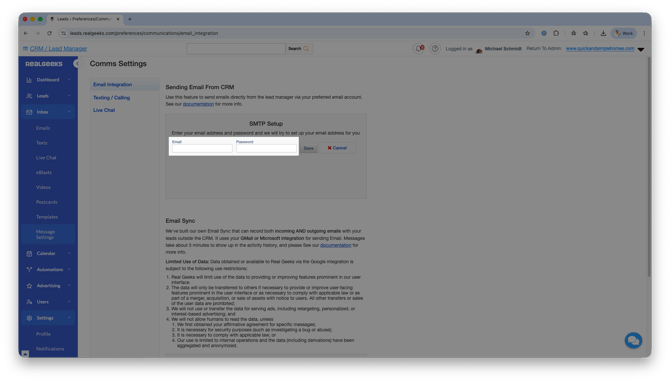Click the browser address bar URL
670x382 pixels.
[144, 33]
